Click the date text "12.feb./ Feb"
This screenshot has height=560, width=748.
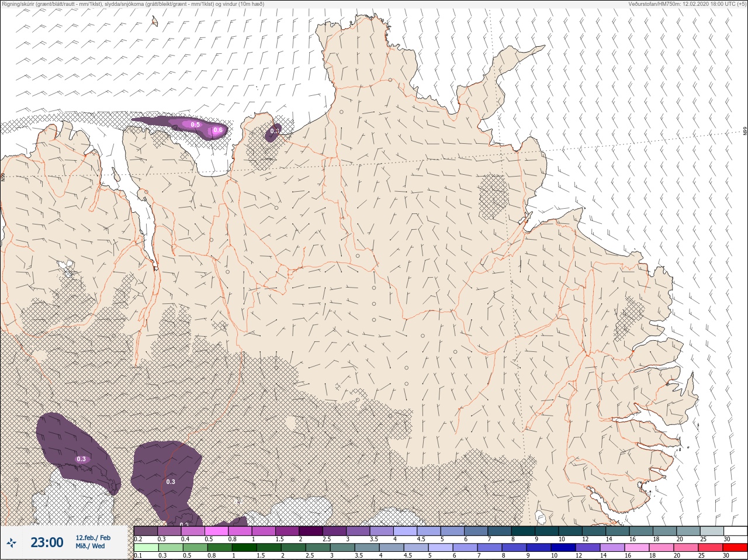pyautogui.click(x=93, y=538)
